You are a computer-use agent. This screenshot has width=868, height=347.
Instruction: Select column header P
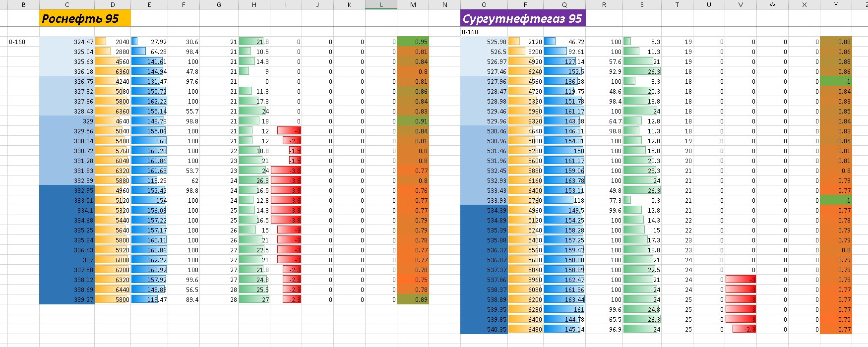(x=526, y=4)
